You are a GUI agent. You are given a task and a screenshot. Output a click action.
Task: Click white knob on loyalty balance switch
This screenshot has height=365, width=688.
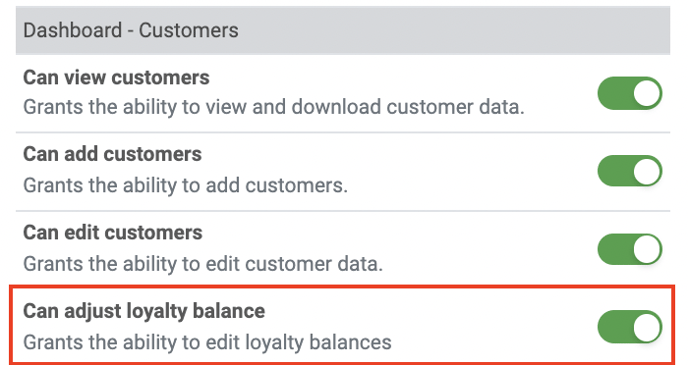click(646, 327)
